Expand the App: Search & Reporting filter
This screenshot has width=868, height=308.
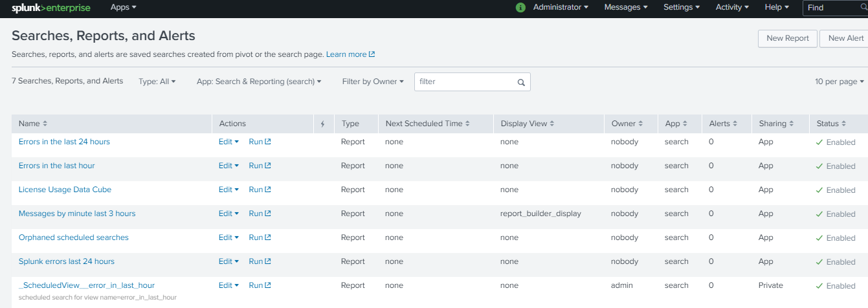coord(259,82)
